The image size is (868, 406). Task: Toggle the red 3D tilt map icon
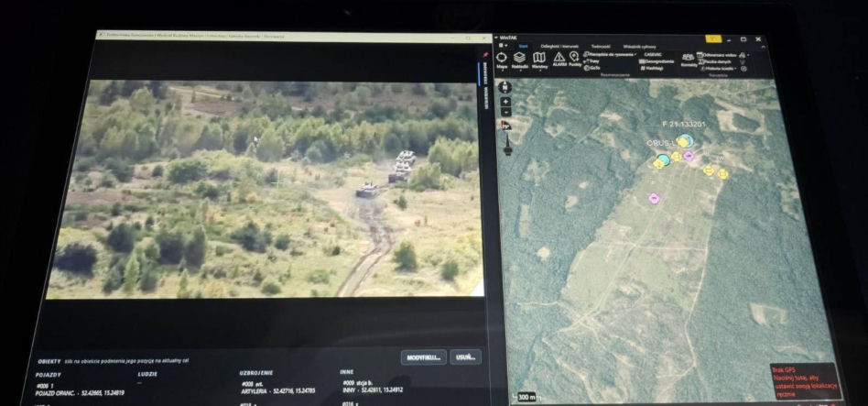[x=505, y=126]
